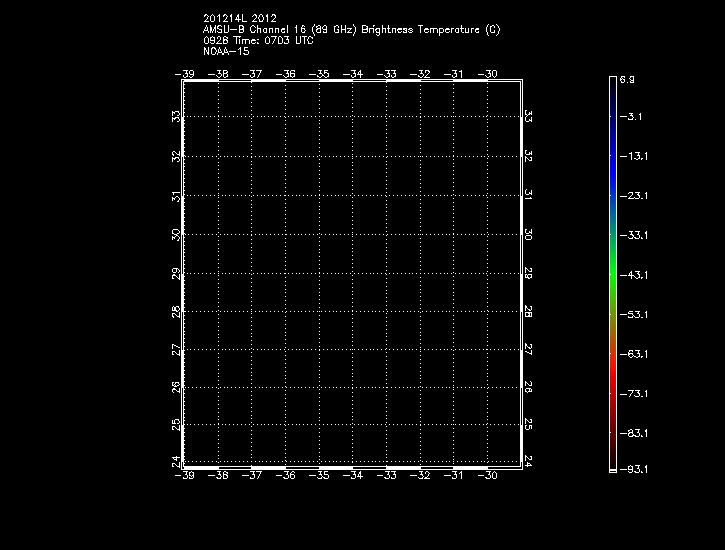
Task: Click latitude 27 on the right axis
Action: point(528,350)
